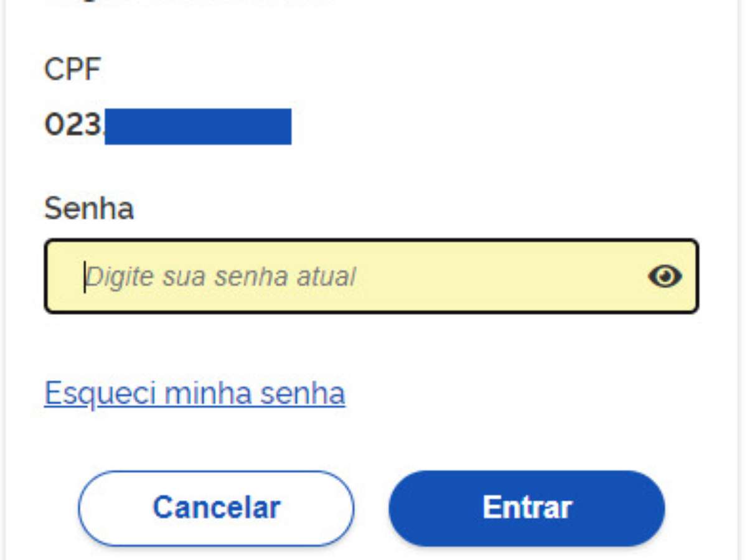
Task: Open the 'Esqueci minha senha' link
Action: pyautogui.click(x=194, y=393)
